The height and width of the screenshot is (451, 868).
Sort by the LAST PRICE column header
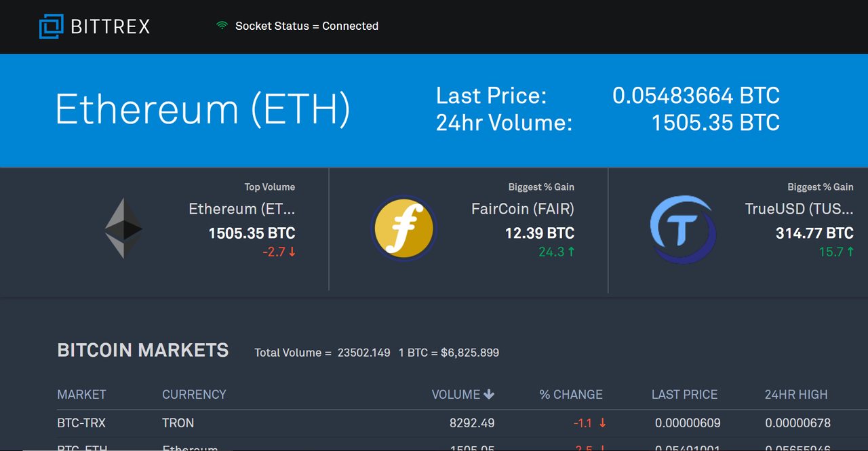[684, 395]
